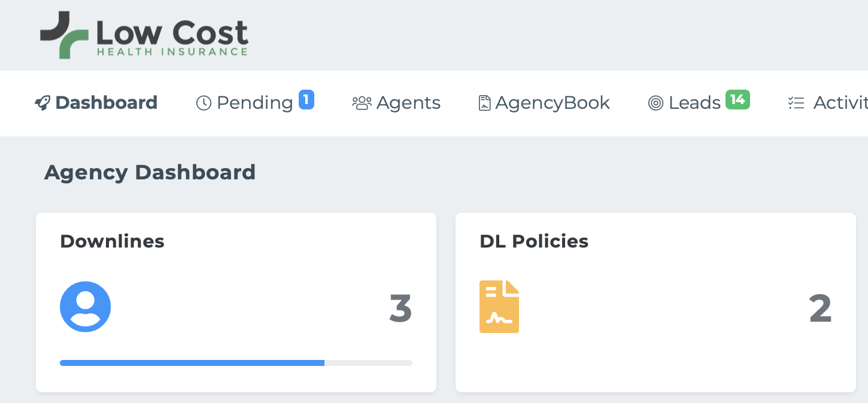
Task: Click the Downlines progress bar
Action: pos(236,363)
